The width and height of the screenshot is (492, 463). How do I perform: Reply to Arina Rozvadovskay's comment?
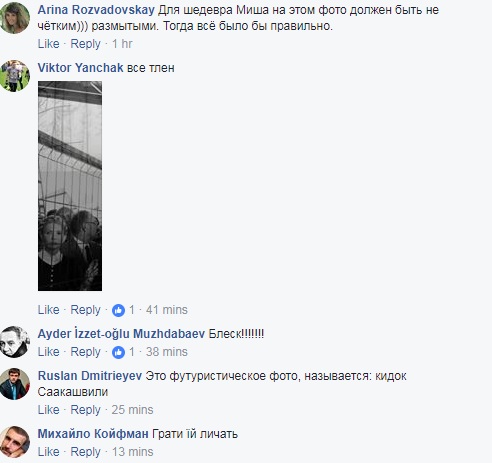[85, 44]
